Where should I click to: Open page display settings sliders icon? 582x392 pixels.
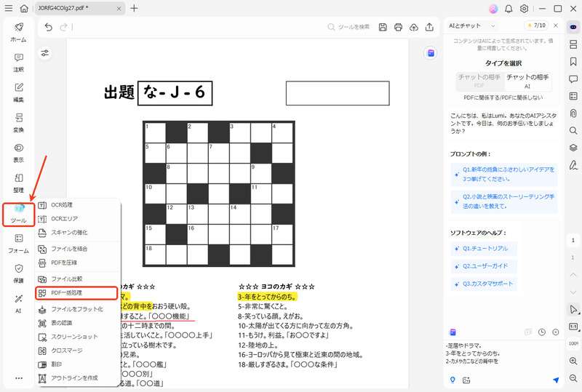click(45, 53)
